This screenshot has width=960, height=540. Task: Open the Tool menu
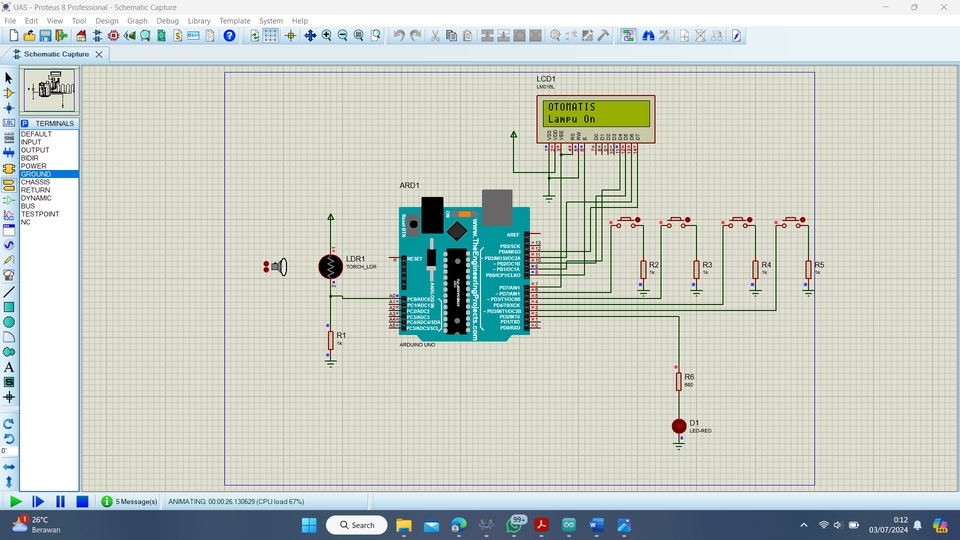tap(79, 21)
